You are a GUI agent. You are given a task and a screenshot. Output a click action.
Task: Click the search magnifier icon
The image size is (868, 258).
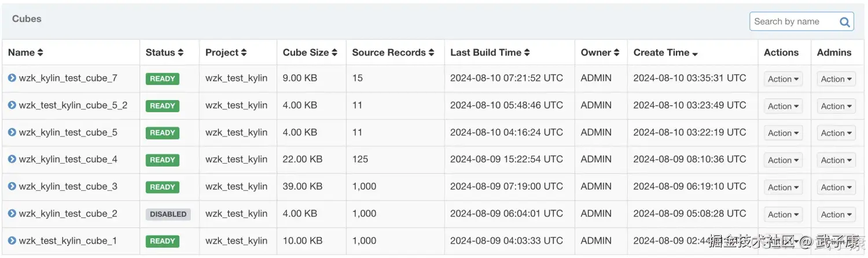[844, 22]
